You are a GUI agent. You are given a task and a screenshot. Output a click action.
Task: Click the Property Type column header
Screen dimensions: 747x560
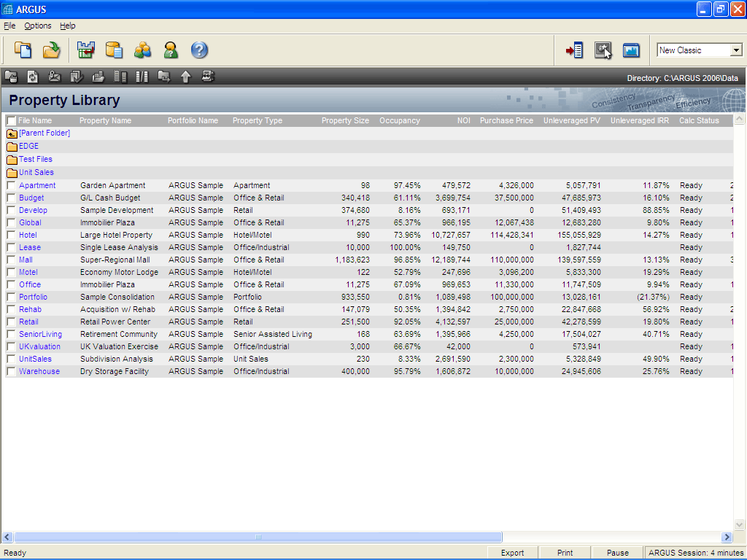tap(258, 120)
